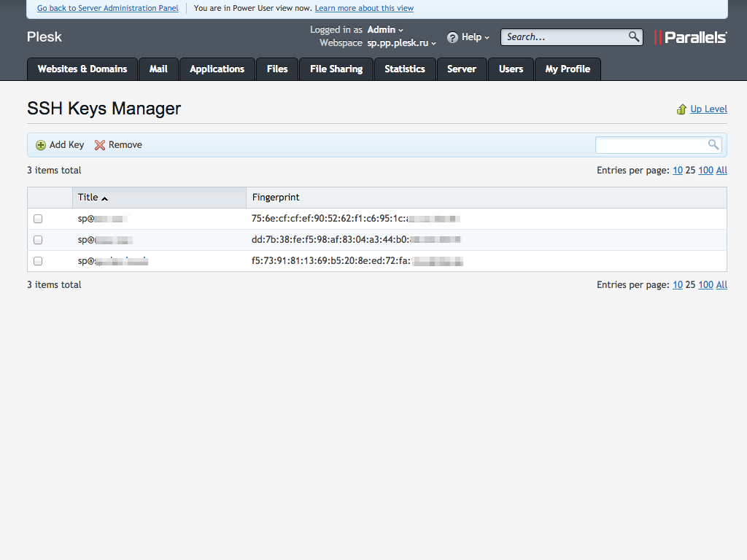Switch to the Mail tab
The width and height of the screenshot is (747, 560).
158,69
